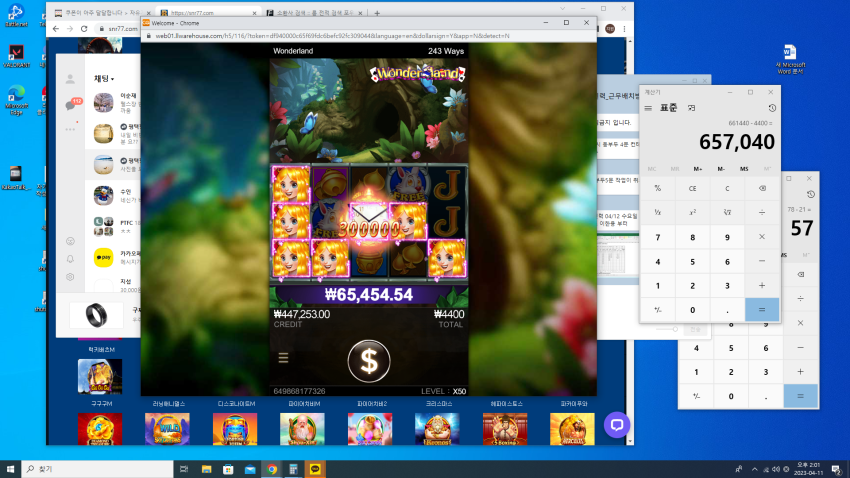Viewport: 850px width, 478px height.
Task: Expand the KakaoTalk chat list dropdown arrow
Action: click(112, 79)
